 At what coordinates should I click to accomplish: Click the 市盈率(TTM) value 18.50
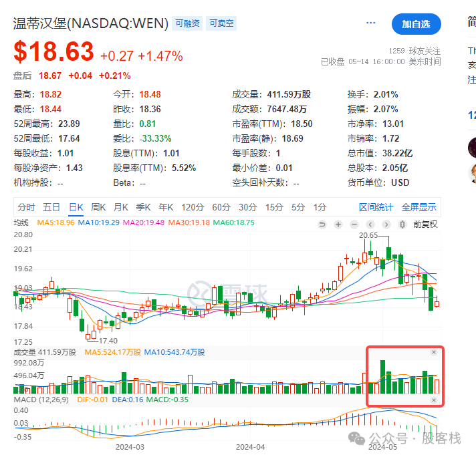[x=302, y=124]
